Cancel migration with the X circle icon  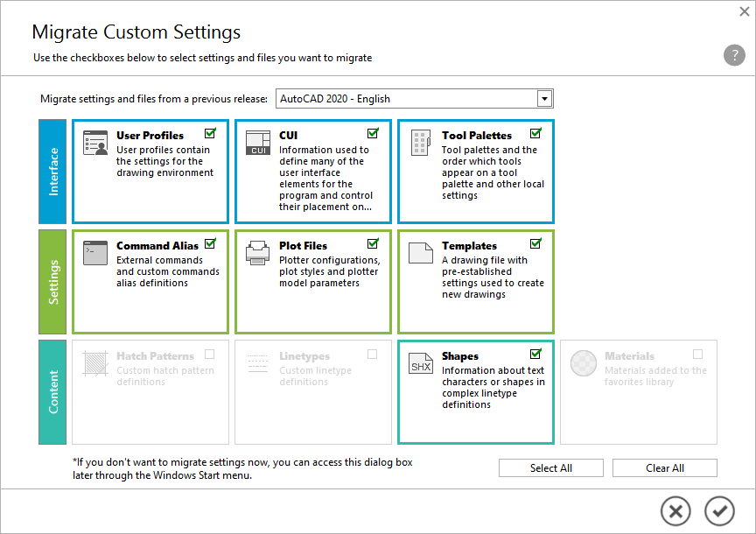tap(675, 511)
